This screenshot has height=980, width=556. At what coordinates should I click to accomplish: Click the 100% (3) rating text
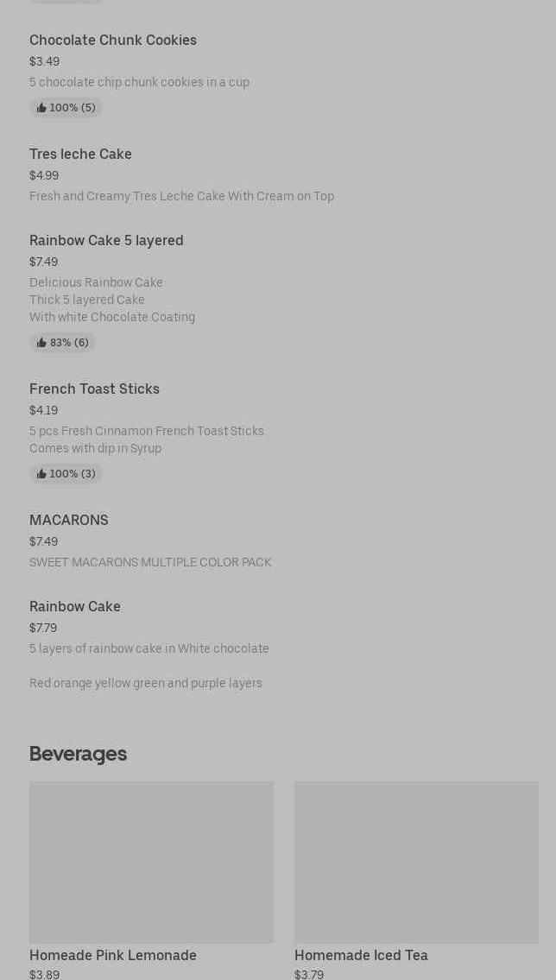tap(73, 474)
